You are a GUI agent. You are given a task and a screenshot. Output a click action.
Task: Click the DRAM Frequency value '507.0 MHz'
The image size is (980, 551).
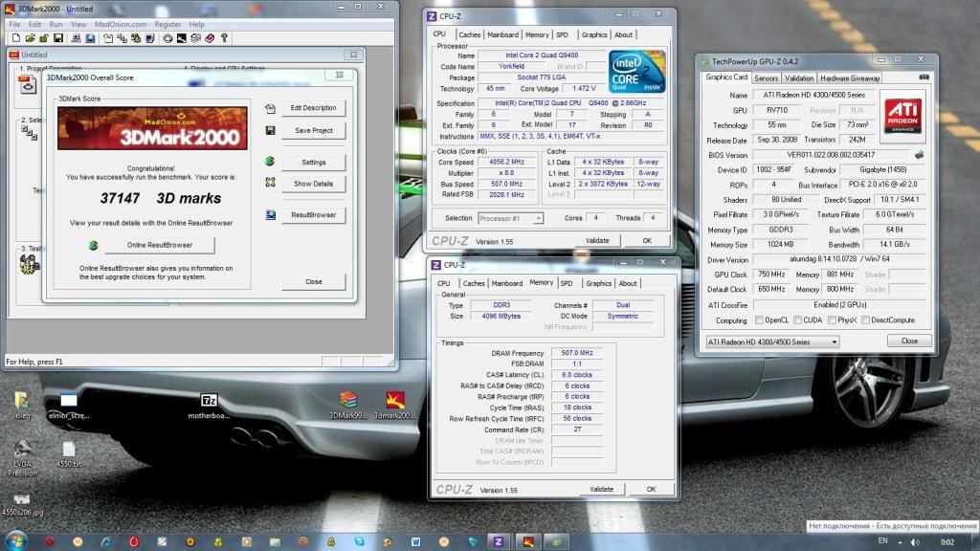point(577,353)
